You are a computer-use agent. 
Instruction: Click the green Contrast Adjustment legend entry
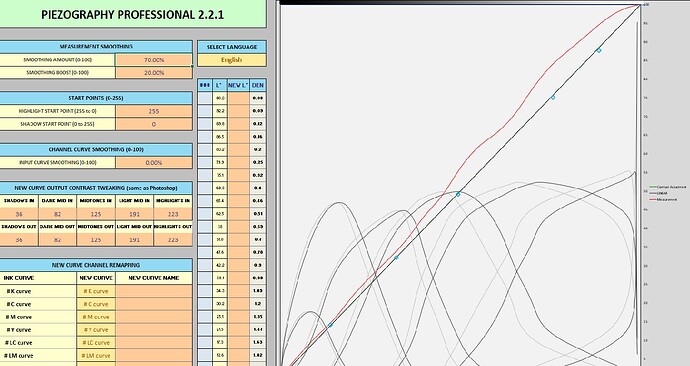pyautogui.click(x=668, y=187)
